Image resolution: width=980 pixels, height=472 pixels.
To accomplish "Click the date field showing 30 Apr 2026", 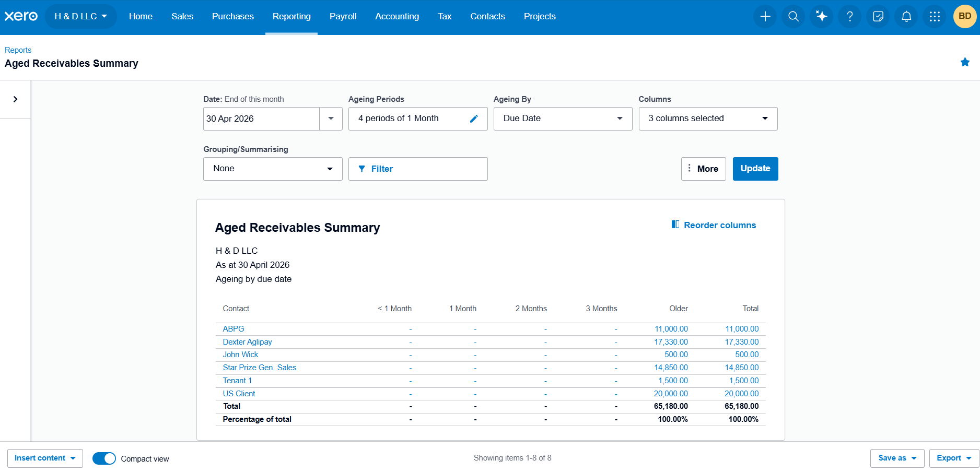I will (x=261, y=119).
